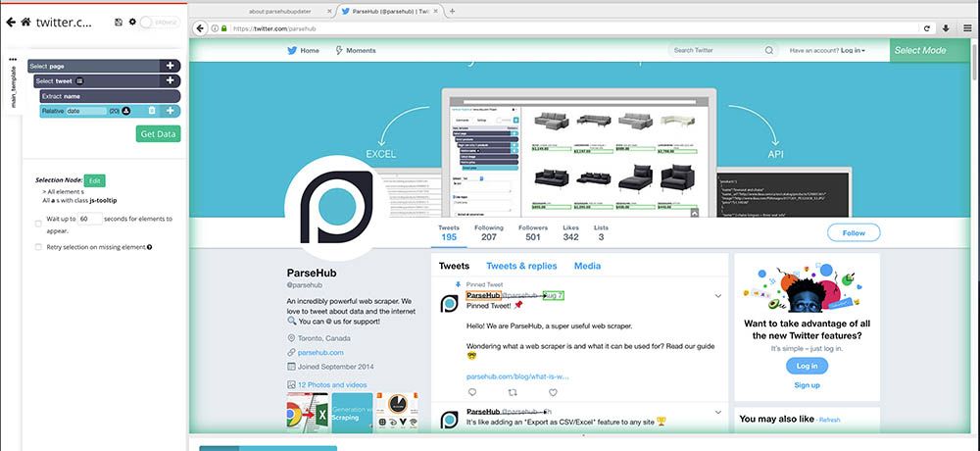Click the Search Twitter field
Image resolution: width=980 pixels, height=451 pixels.
(723, 50)
